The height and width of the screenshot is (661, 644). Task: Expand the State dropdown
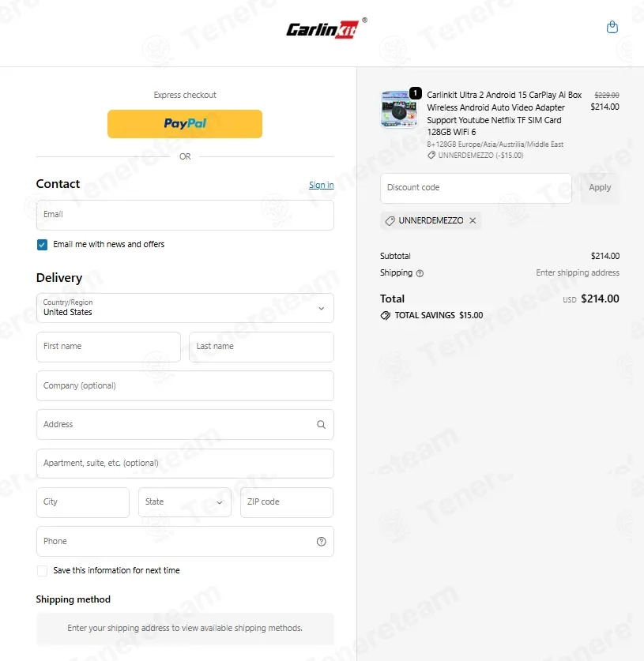coord(185,502)
